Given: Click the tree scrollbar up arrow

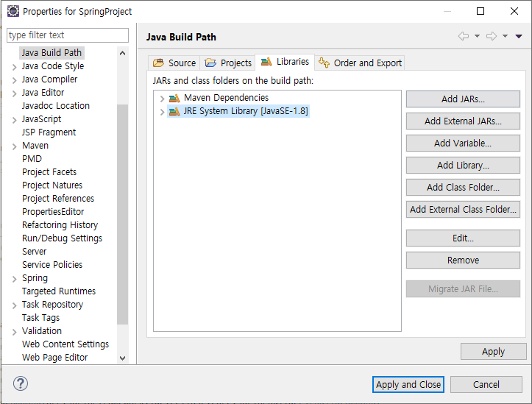Looking at the screenshot, I should coord(122,53).
